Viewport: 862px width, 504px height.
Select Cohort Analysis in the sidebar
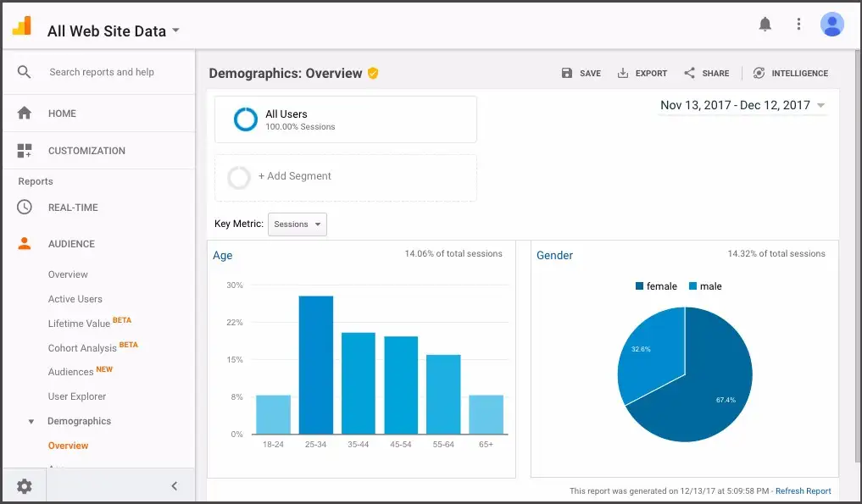click(x=82, y=347)
